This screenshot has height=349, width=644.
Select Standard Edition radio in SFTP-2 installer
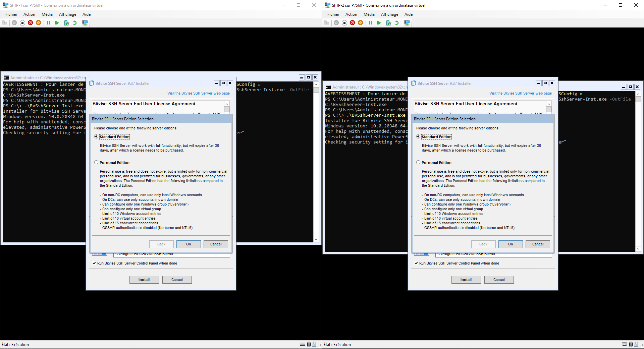(x=418, y=137)
